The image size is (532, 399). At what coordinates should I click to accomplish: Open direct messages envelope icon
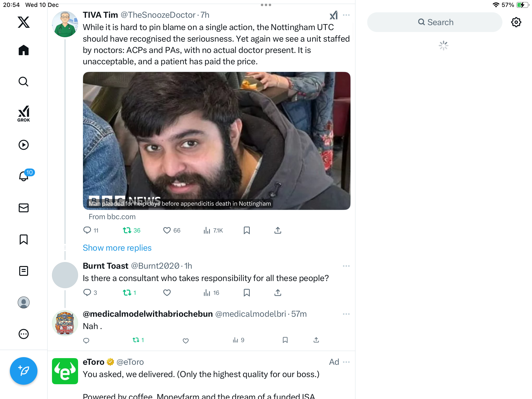(x=24, y=208)
